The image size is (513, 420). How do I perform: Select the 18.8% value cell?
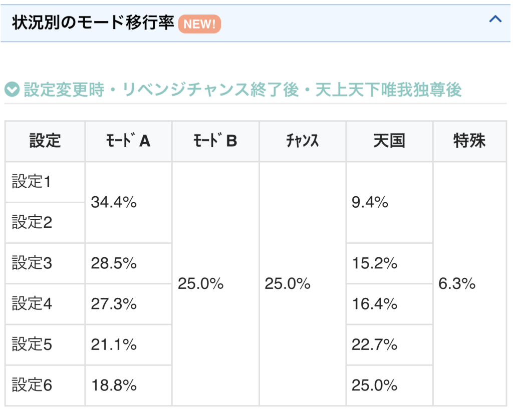pyautogui.click(x=114, y=385)
